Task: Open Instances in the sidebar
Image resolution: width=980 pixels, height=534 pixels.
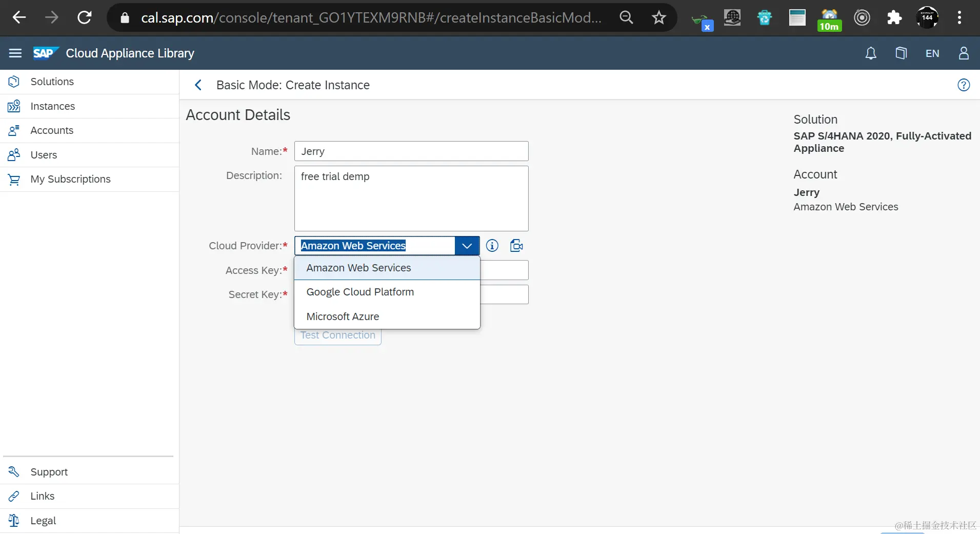Action: [x=90, y=106]
